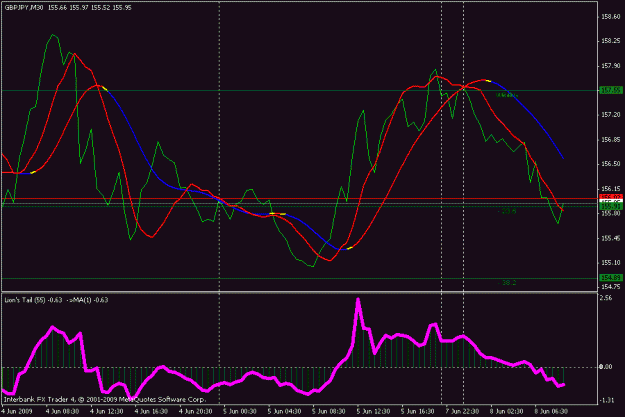The height and width of the screenshot is (417, 625).
Task: Click the 5 Jun 12:30 time label
Action: [373, 411]
